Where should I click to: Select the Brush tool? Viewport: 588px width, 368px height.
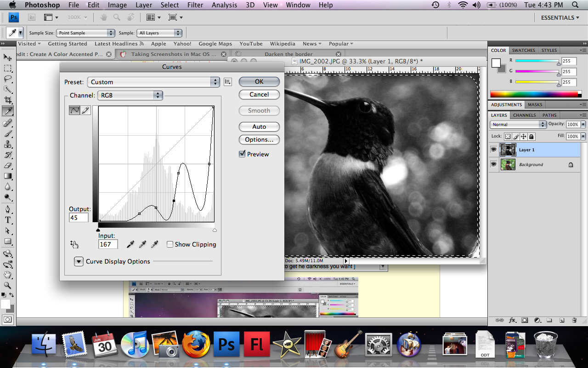8,134
